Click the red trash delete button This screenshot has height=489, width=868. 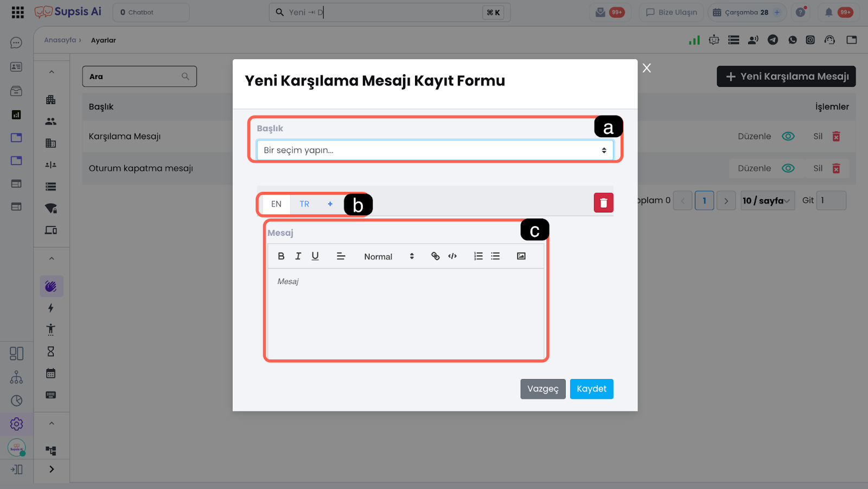tap(603, 203)
